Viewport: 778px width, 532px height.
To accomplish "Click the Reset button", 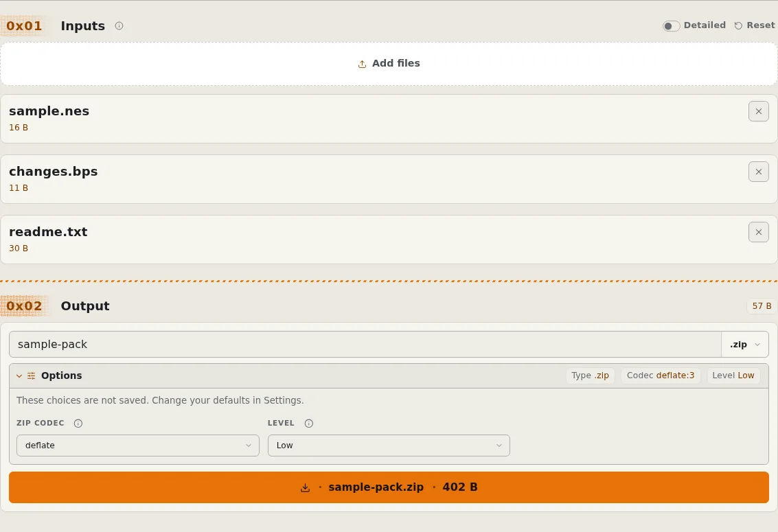I will click(x=755, y=25).
